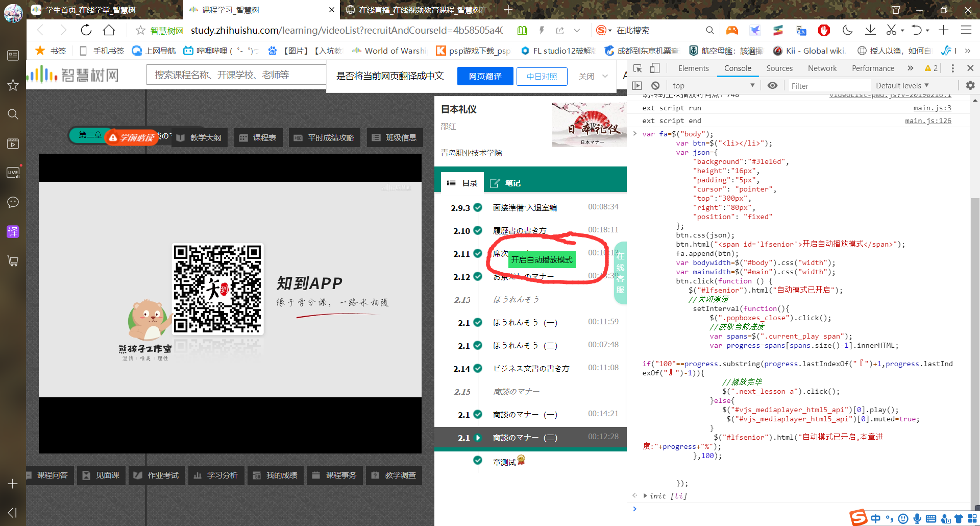The height and width of the screenshot is (526, 980).
Task: Switch to the Network tab
Action: 822,68
